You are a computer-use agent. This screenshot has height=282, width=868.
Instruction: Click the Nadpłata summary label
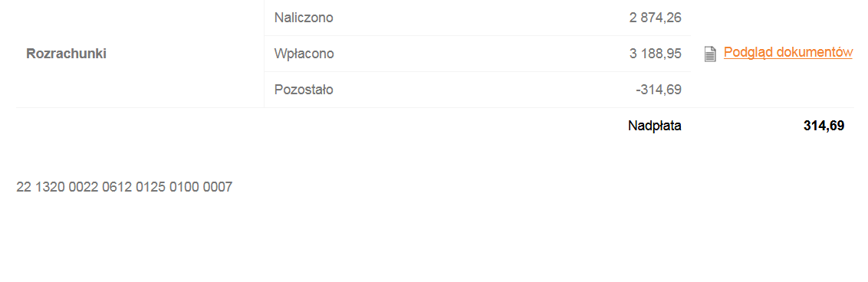[x=655, y=126]
